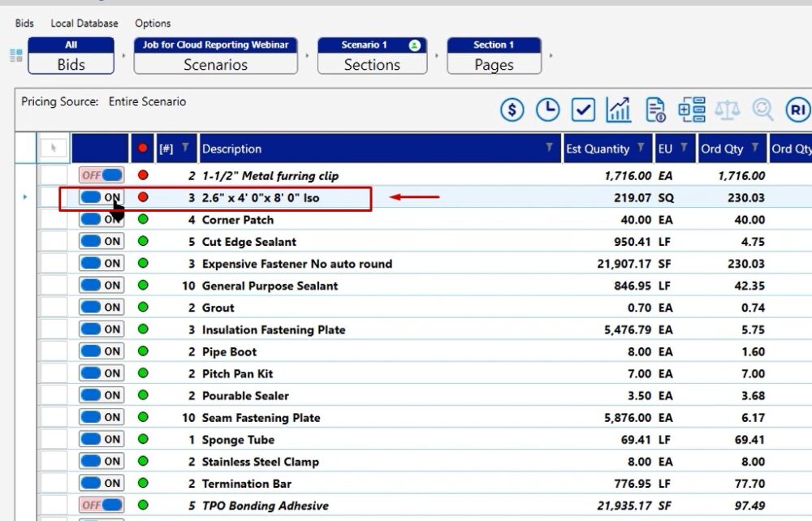Open the clock labor icon
Viewport: 812px width, 521px height.
click(548, 110)
